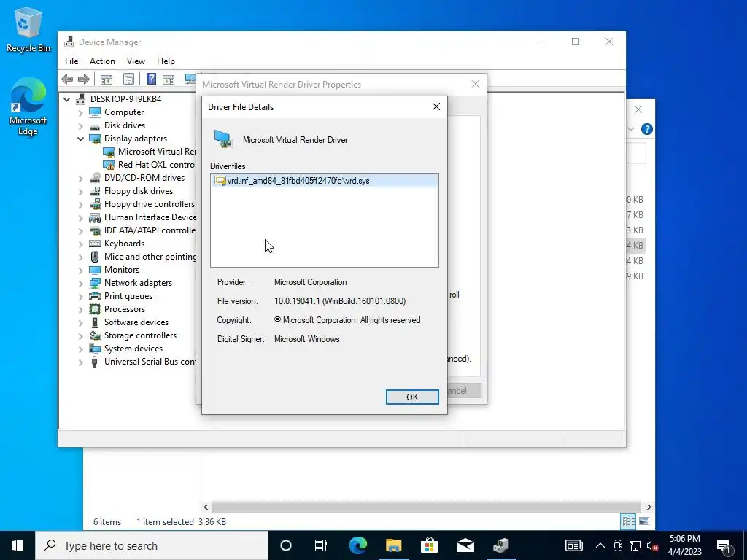Click the Disk drives category icon

click(x=95, y=125)
